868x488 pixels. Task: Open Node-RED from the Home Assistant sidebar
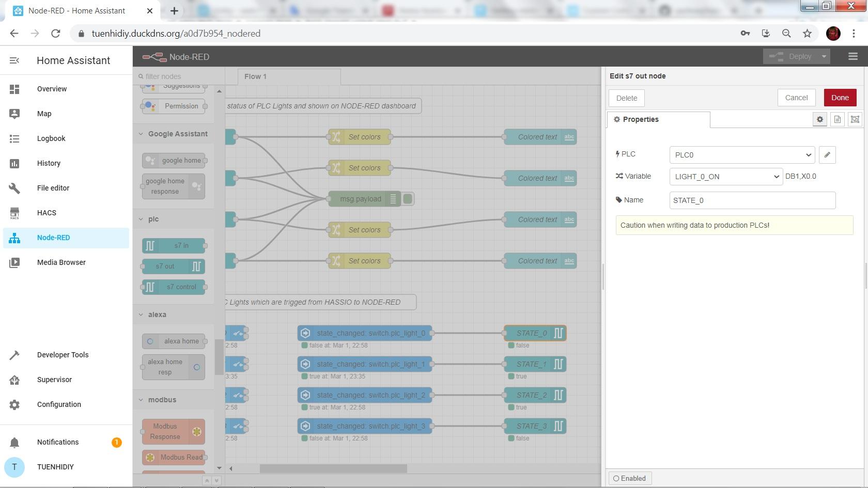53,238
